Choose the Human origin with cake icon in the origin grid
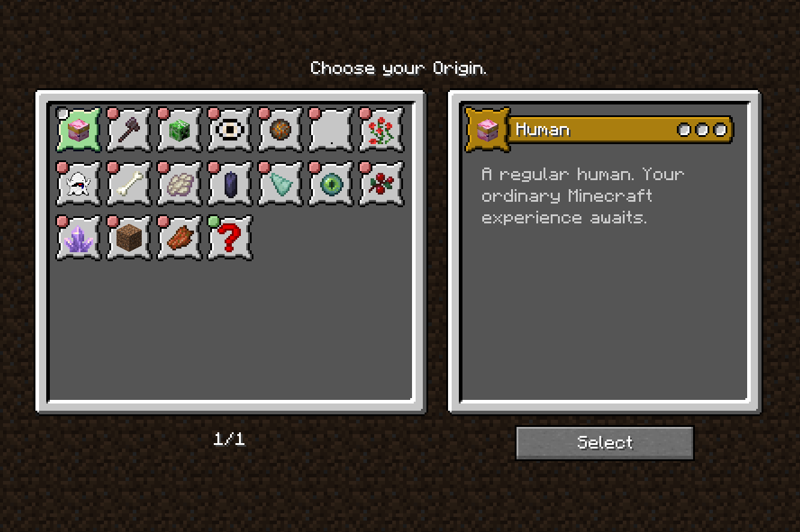Image resolution: width=800 pixels, height=532 pixels. [x=79, y=130]
